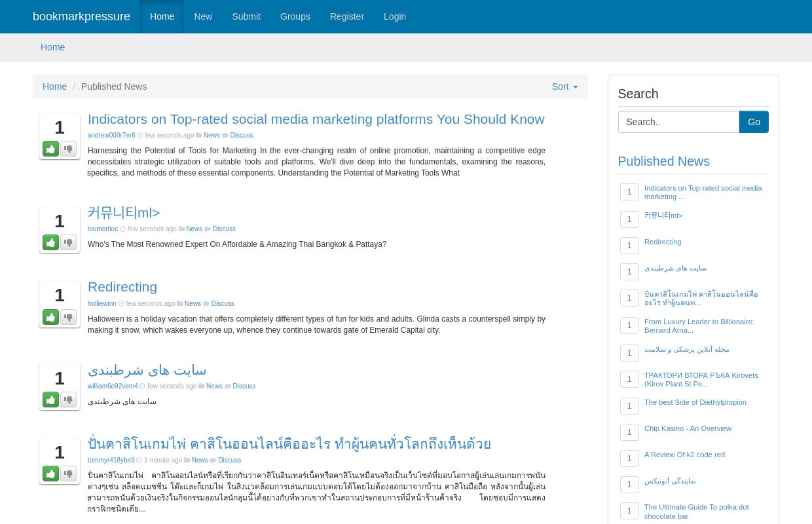Expand sort options via the caret
This screenshot has width=812, height=524.
[574, 86]
